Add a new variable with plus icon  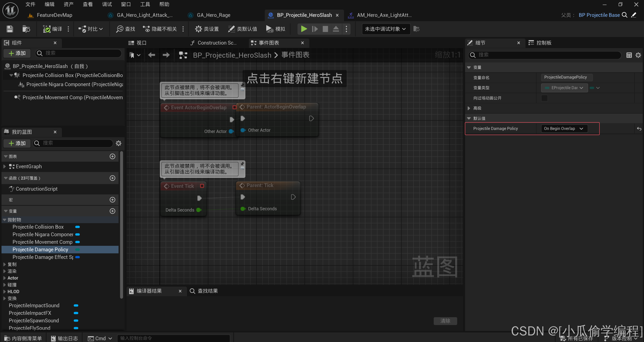click(x=112, y=211)
